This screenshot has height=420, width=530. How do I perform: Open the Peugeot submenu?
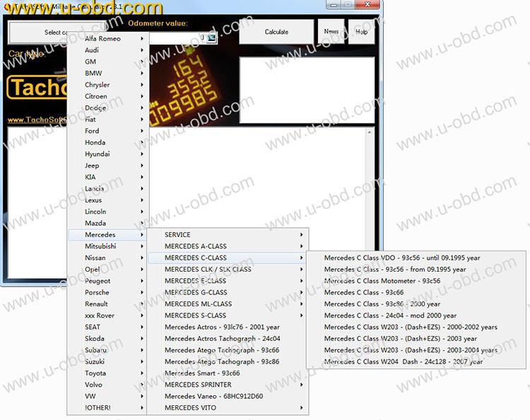[x=108, y=281]
